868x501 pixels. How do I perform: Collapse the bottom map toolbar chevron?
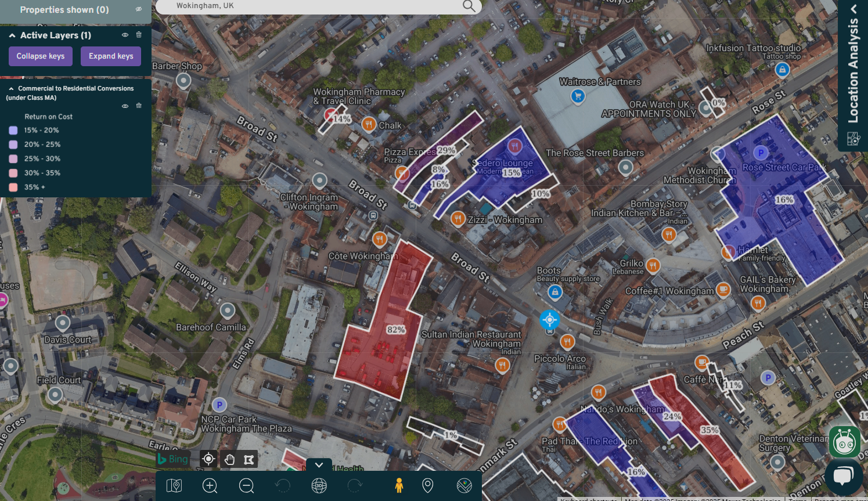coord(319,465)
